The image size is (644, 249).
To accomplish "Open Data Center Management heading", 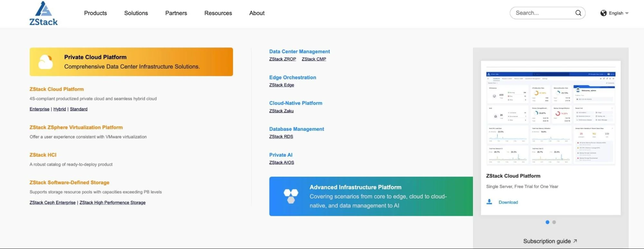I will pos(300,52).
